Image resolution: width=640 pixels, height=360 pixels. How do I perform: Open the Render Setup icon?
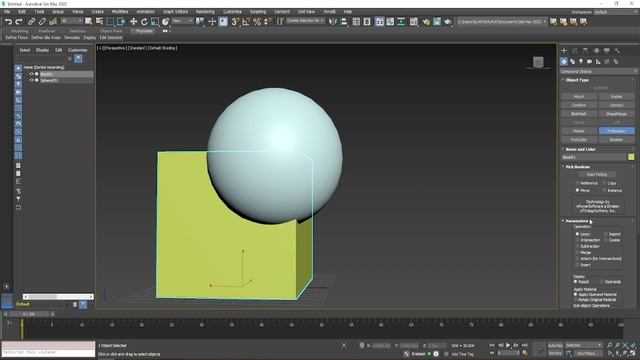coord(426,22)
